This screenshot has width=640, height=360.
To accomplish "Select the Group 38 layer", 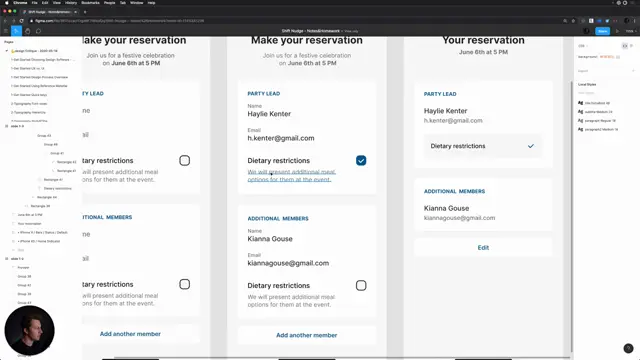I will (24, 276).
